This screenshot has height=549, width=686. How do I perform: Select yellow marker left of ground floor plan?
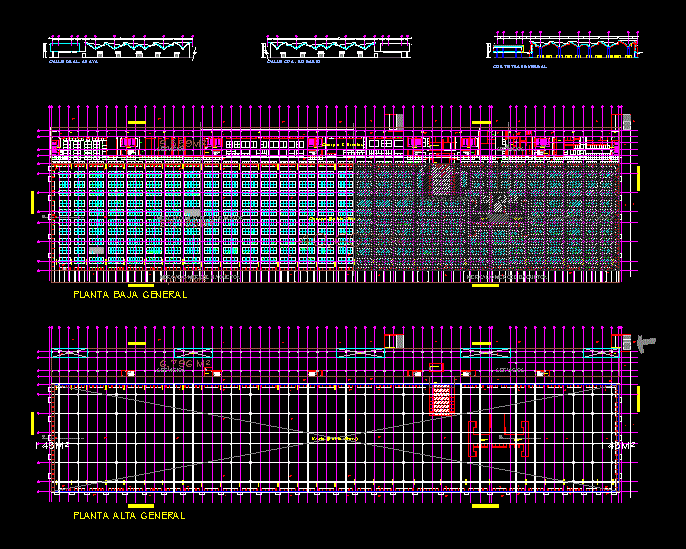point(33,202)
